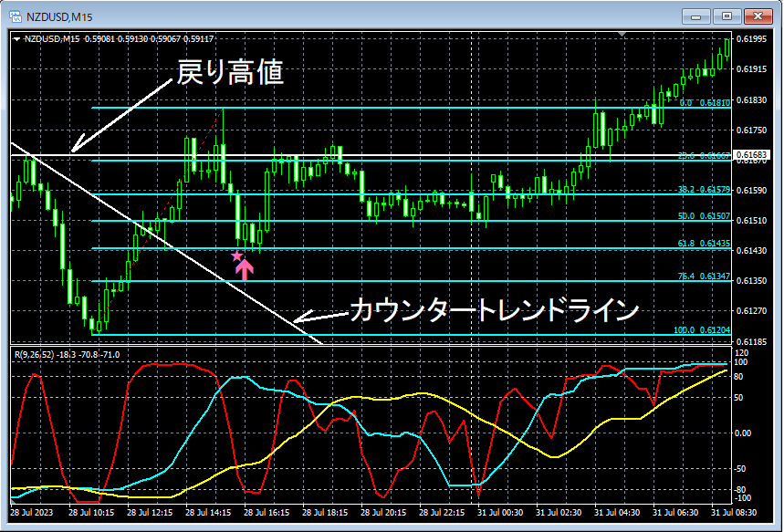Select the カウンタートレンドライン text label
The width and height of the screenshot is (784, 532).
494,311
